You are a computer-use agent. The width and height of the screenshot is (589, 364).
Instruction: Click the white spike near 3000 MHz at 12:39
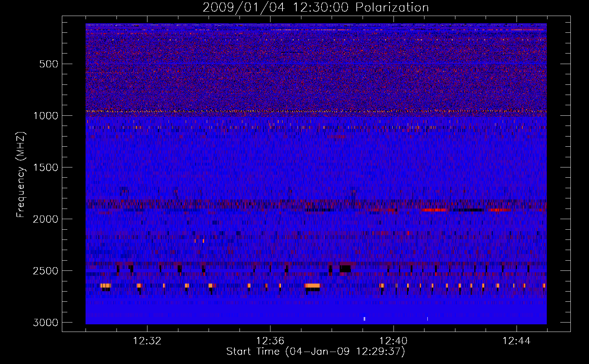[x=364, y=319]
